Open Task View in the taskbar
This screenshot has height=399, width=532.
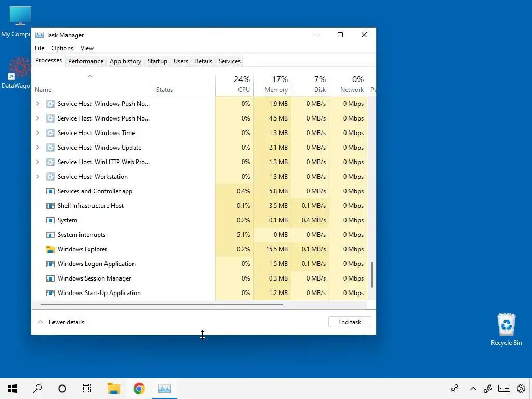87,389
